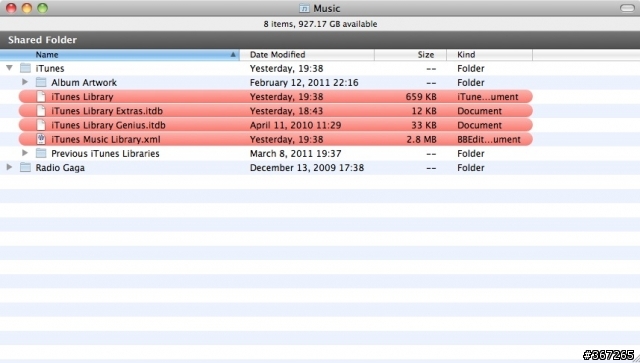This screenshot has height=363, width=640.
Task: Select iTunes Music Library.xml name
Action: point(106,139)
